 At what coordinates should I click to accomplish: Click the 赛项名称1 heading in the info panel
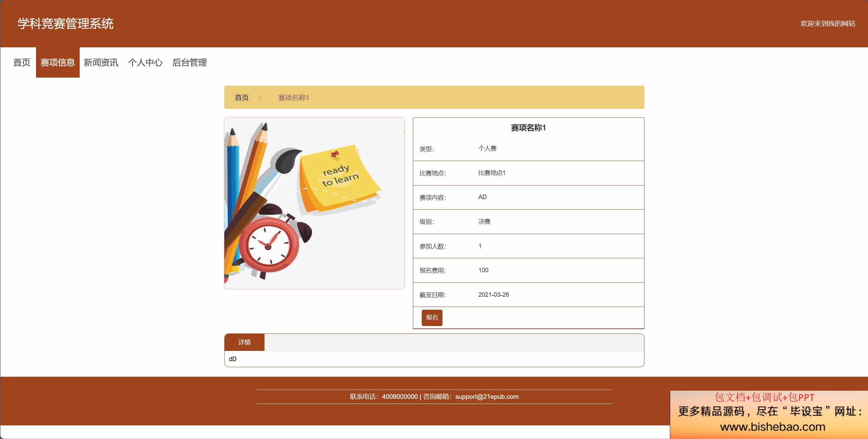pos(528,128)
